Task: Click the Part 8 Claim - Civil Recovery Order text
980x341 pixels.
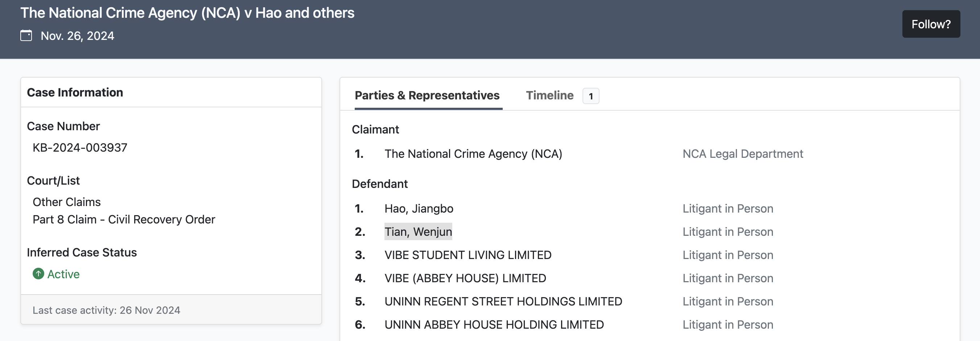Action: coord(124,219)
